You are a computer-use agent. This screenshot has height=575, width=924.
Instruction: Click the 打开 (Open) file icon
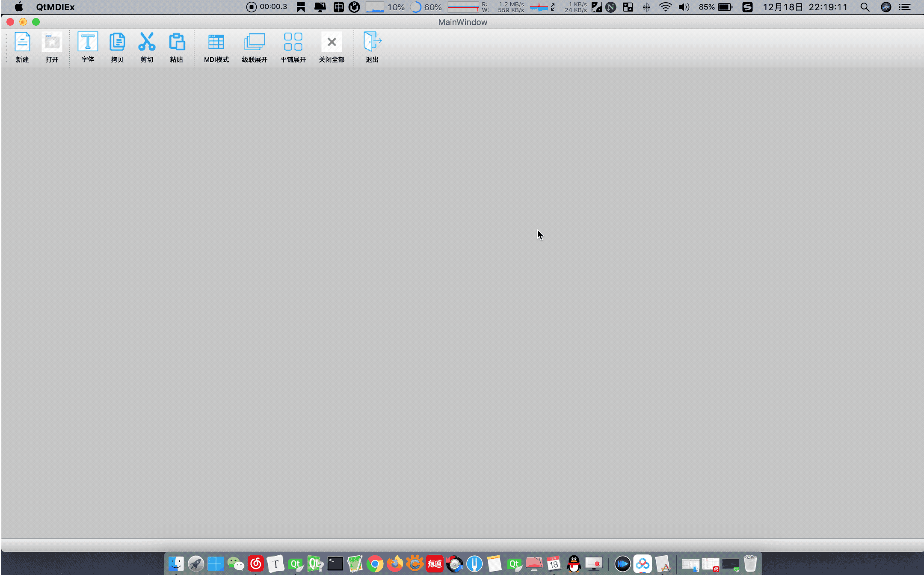52,42
